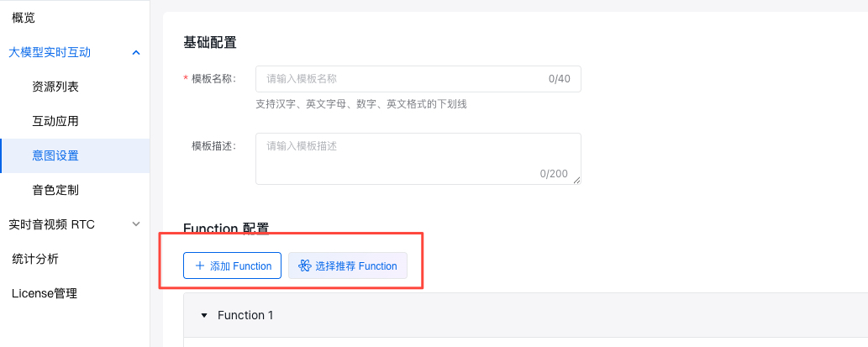Select 资源列表 in the sidebar
The width and height of the screenshot is (868, 347).
(x=55, y=87)
